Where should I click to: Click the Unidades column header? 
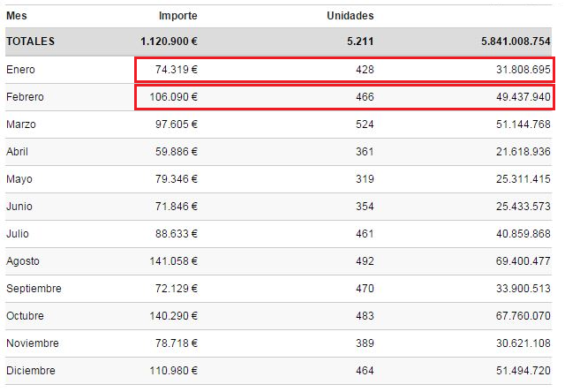[x=350, y=16]
